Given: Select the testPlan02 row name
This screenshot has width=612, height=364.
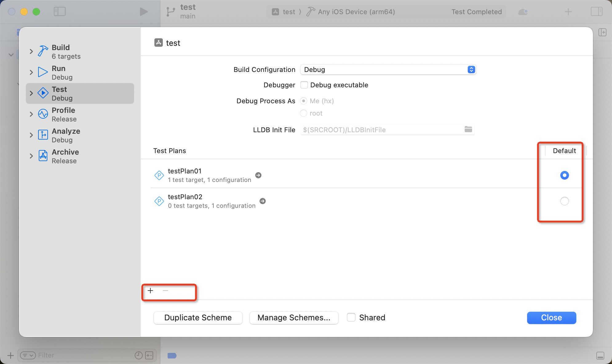Looking at the screenshot, I should point(185,197).
